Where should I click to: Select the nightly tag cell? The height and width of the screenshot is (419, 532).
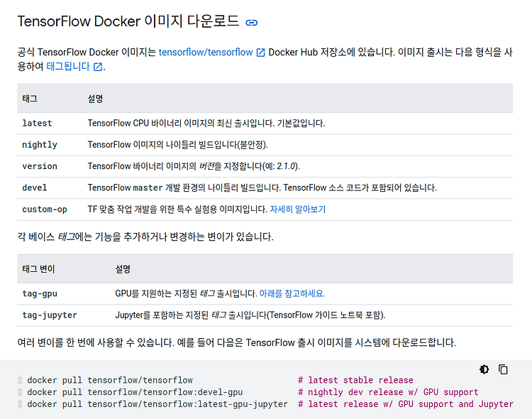40,145
